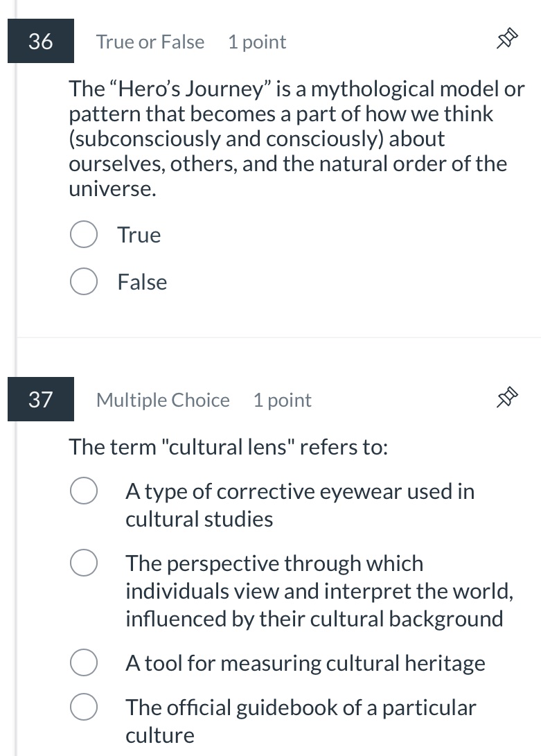This screenshot has height=756, width=541.
Task: Select the False radio button for question 36
Action: coord(83,281)
